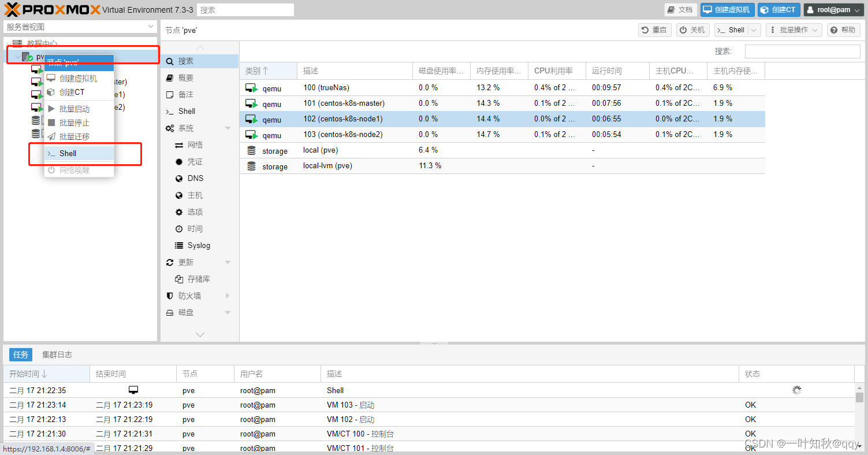Screen dimensions: 868x455
Task: Select the 100 (trueNas) description cell
Action: tap(355, 87)
